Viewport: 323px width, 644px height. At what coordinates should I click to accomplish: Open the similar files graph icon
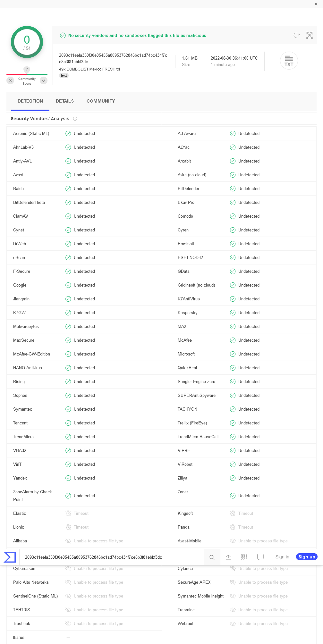(x=310, y=35)
